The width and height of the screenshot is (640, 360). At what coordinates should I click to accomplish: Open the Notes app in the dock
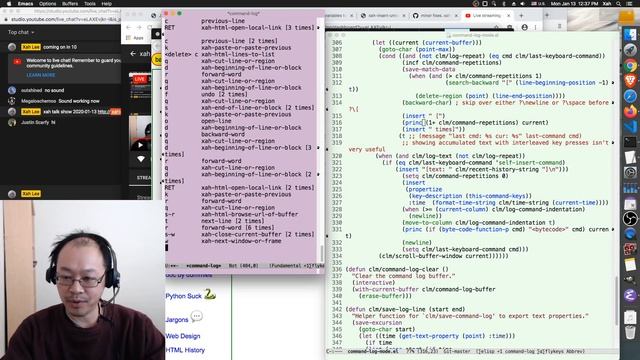[630, 264]
